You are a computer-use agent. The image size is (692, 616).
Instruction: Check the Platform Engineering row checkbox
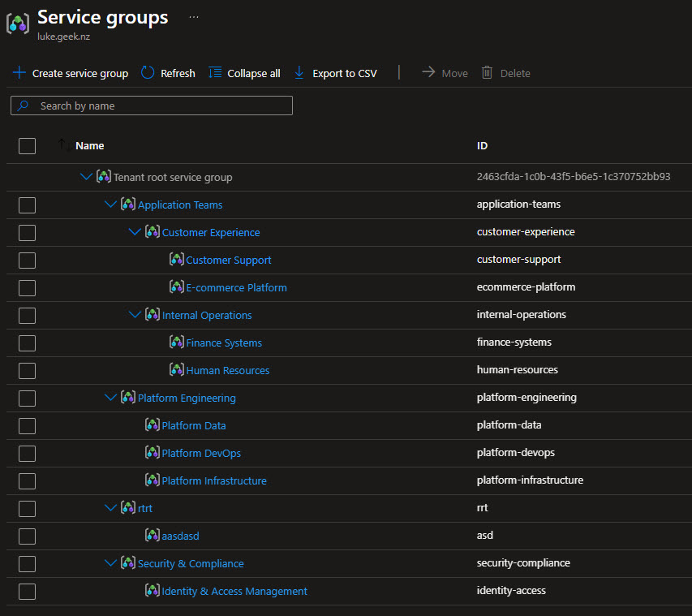tap(27, 398)
